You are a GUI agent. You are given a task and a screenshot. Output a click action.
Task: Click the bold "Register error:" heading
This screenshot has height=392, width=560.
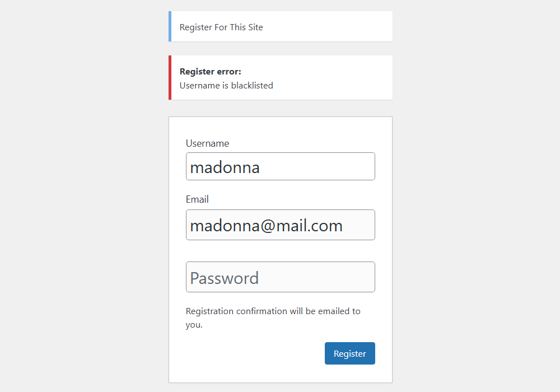pos(210,72)
